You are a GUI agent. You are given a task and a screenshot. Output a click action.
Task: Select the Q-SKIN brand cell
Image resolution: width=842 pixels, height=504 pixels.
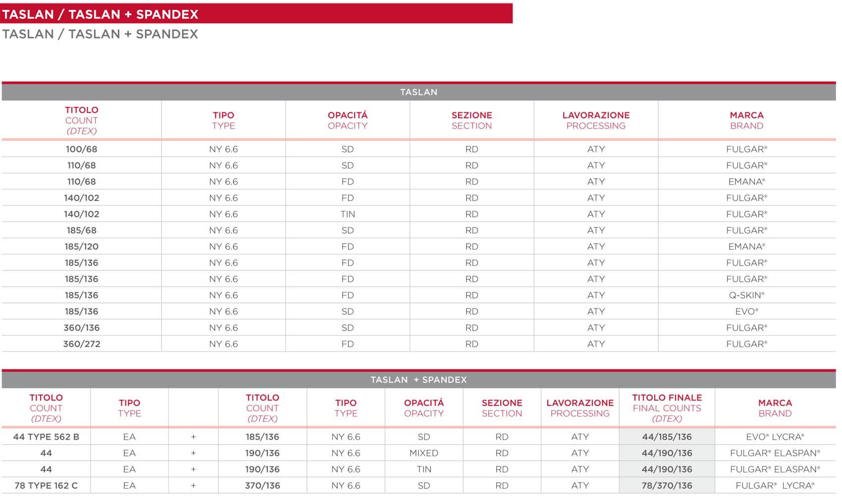(746, 295)
